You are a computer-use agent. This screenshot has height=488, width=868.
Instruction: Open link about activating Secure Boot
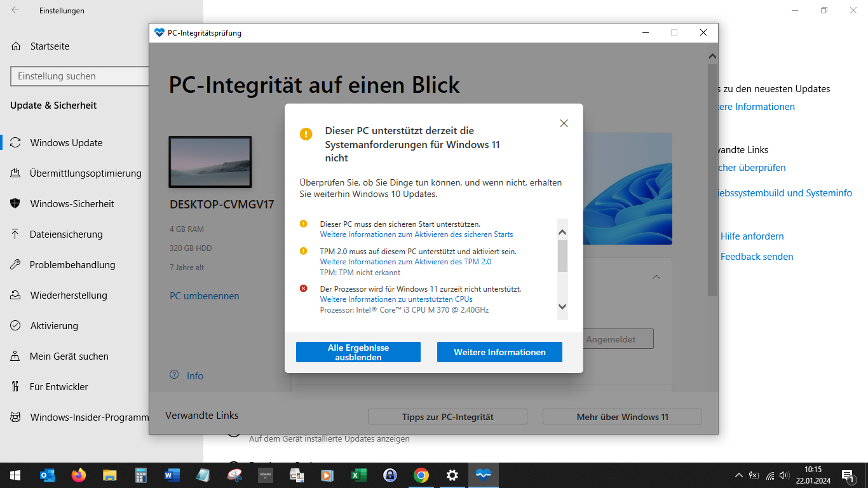click(x=416, y=234)
